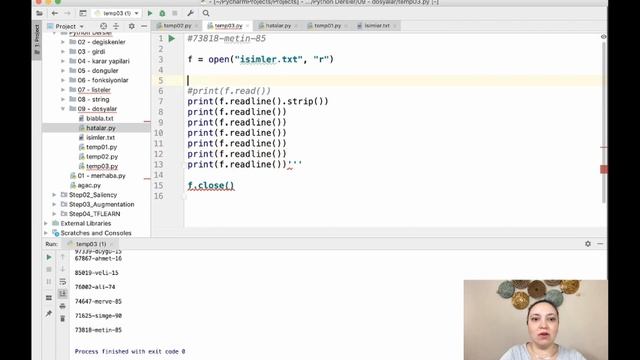Image resolution: width=640 pixels, height=360 pixels.
Task: Restore layout icon in Run panel
Action: tap(49, 298)
